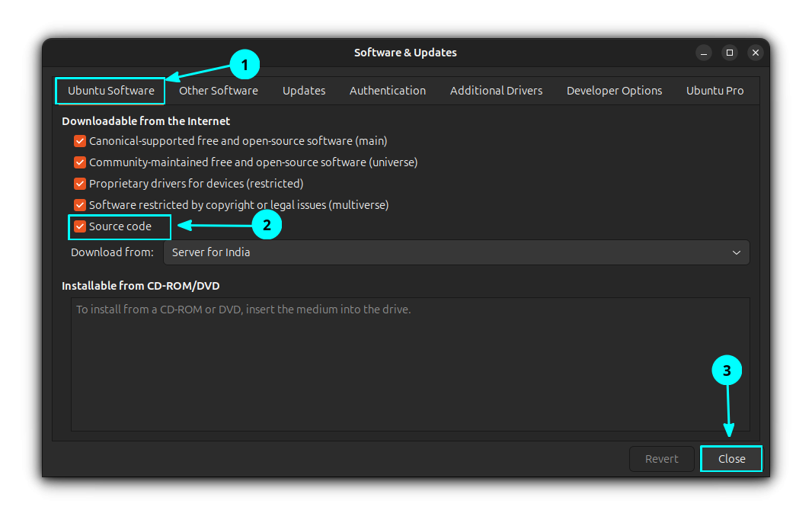812x523 pixels.
Task: Switch to Developer Options tab
Action: (x=614, y=91)
